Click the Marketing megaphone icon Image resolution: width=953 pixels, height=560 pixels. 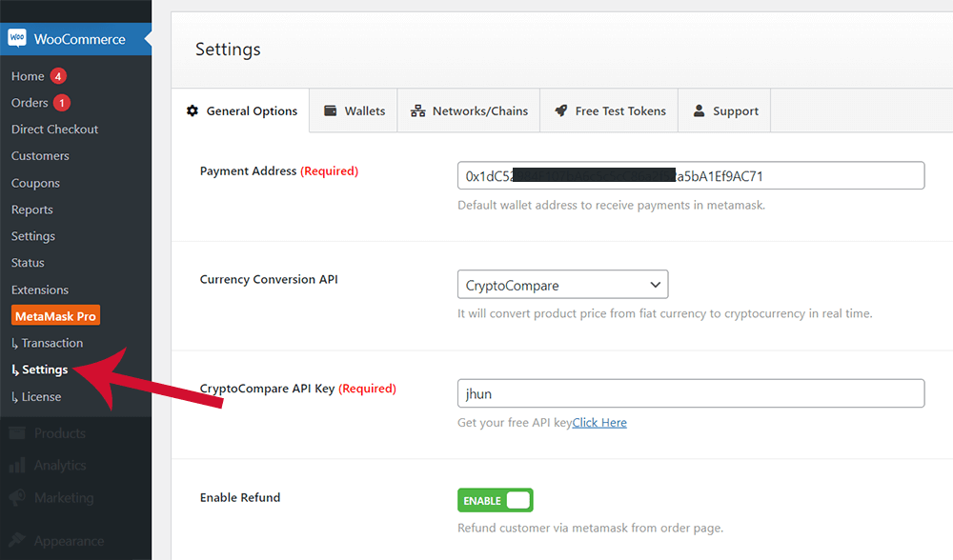pyautogui.click(x=17, y=497)
